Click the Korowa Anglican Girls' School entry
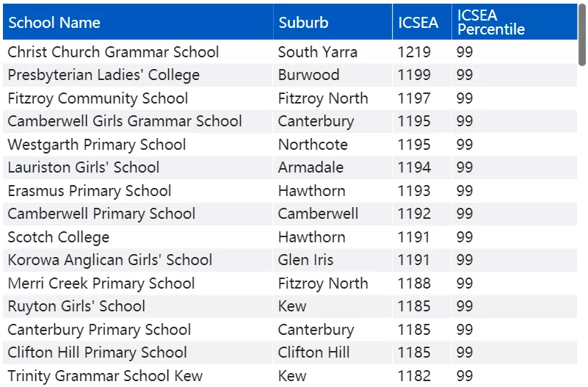 pos(110,260)
